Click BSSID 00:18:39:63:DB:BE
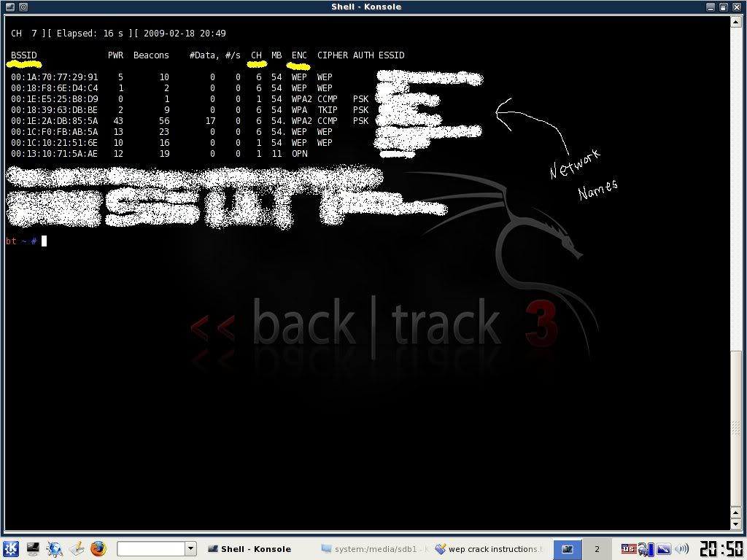 pos(54,109)
